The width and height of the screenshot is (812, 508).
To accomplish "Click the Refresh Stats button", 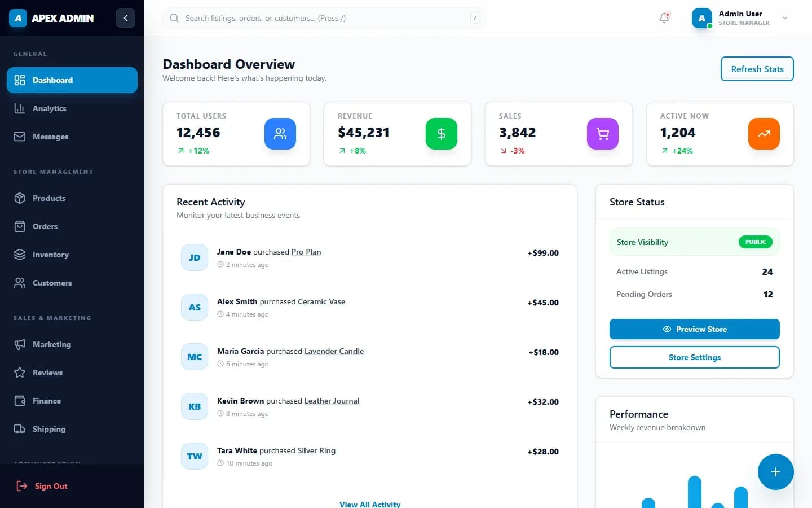I will [757, 69].
